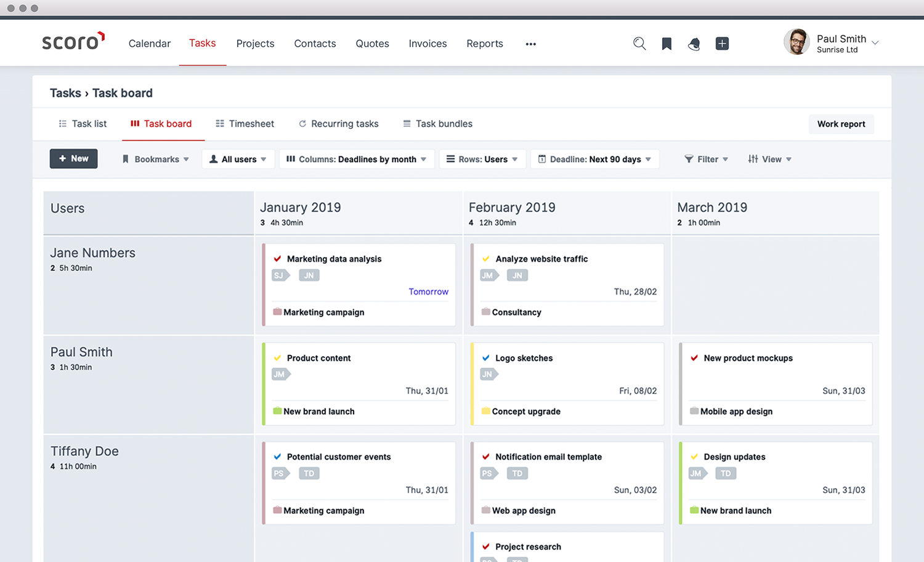Open Quotes in the navigation bar
924x562 pixels.
tap(373, 44)
